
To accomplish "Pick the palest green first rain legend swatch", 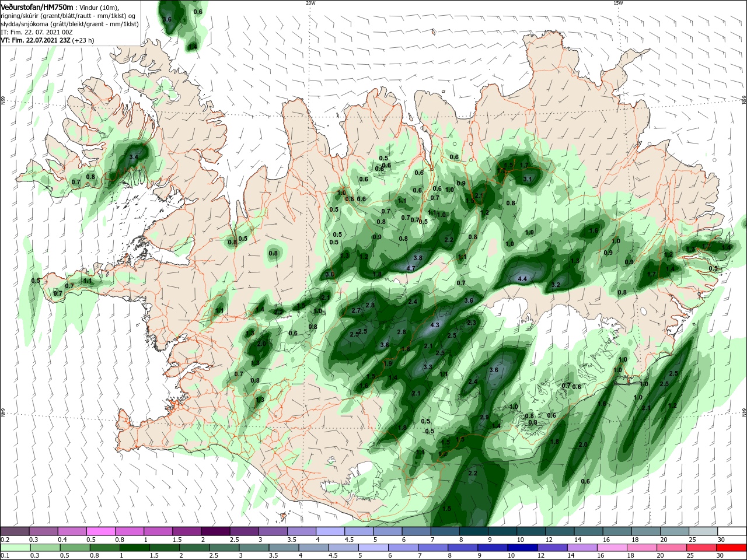I will [x=15, y=548].
